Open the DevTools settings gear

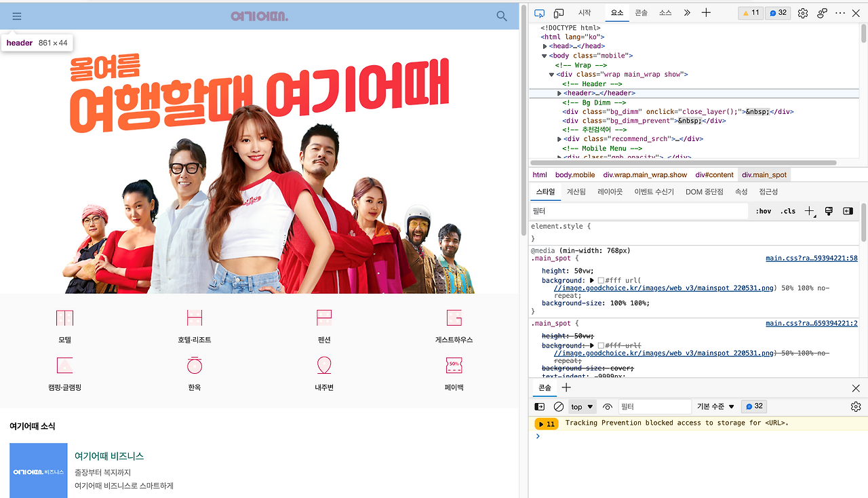tap(802, 12)
